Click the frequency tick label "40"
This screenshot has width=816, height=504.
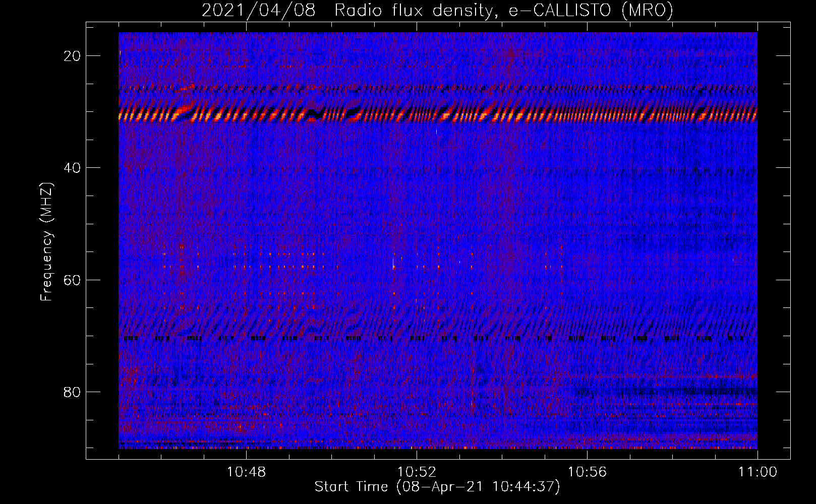(73, 168)
